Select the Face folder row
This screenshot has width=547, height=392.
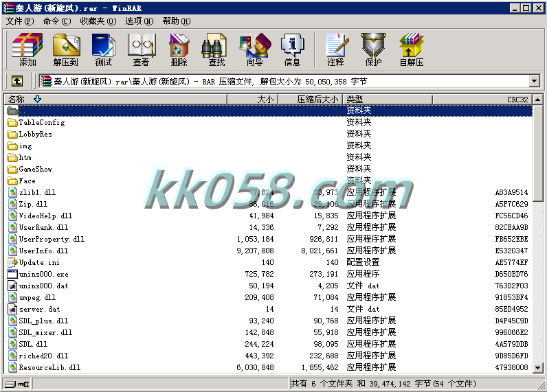pos(269,181)
